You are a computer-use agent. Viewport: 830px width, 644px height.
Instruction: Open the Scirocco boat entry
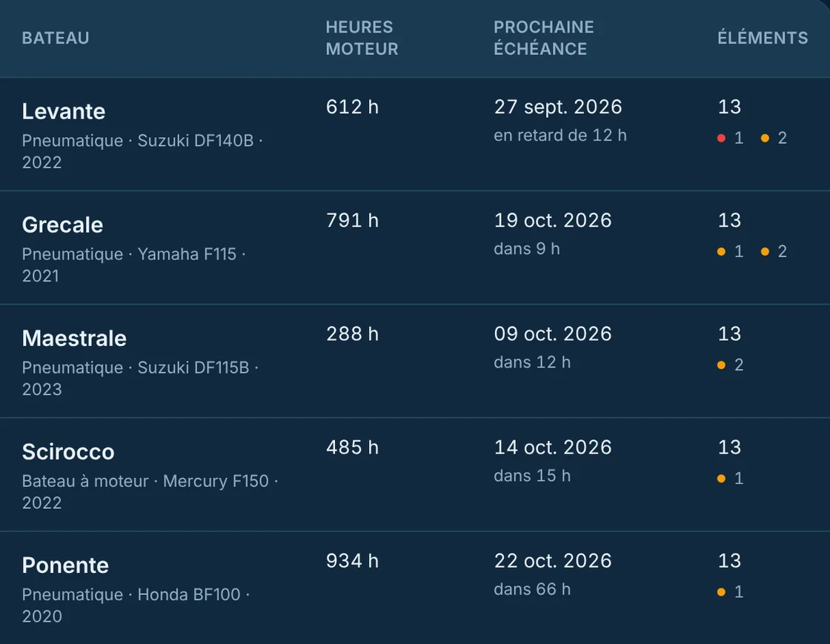click(x=68, y=452)
